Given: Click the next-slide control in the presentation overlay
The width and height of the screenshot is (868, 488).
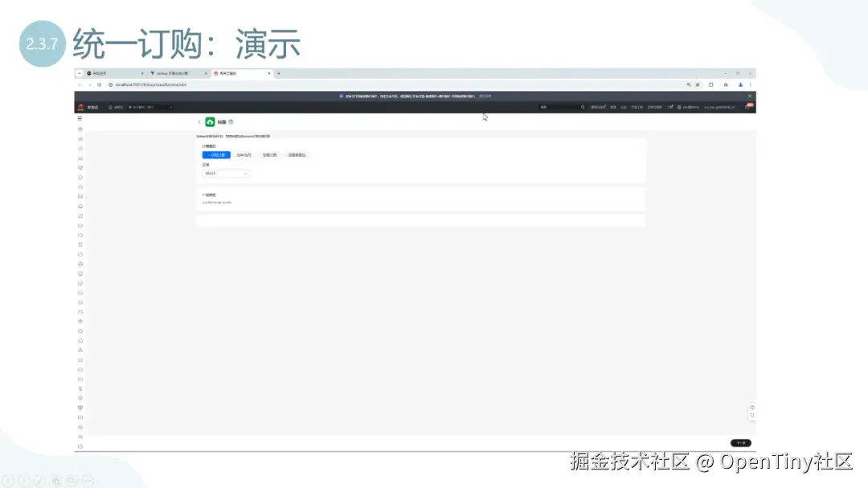Looking at the screenshot, I should pos(24,481).
